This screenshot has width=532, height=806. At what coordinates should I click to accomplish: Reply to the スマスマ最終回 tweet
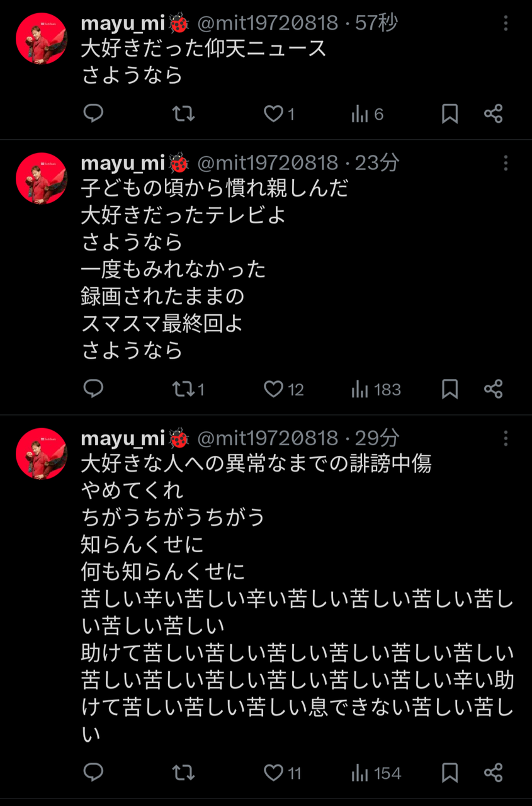pos(93,389)
